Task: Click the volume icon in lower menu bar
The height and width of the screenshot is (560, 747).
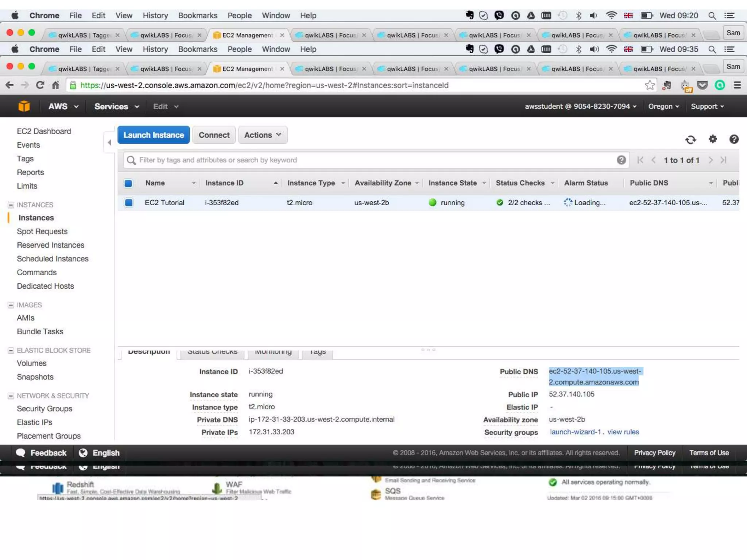Action: click(x=594, y=49)
